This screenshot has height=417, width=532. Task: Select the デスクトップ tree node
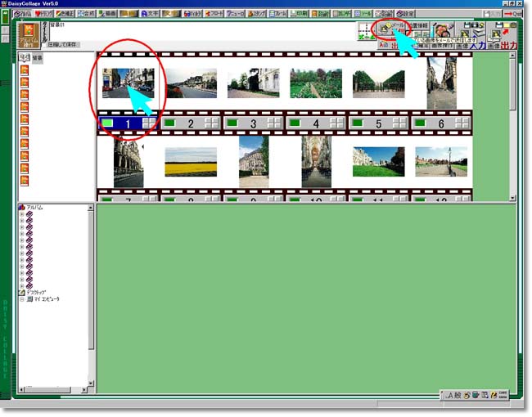click(36, 292)
